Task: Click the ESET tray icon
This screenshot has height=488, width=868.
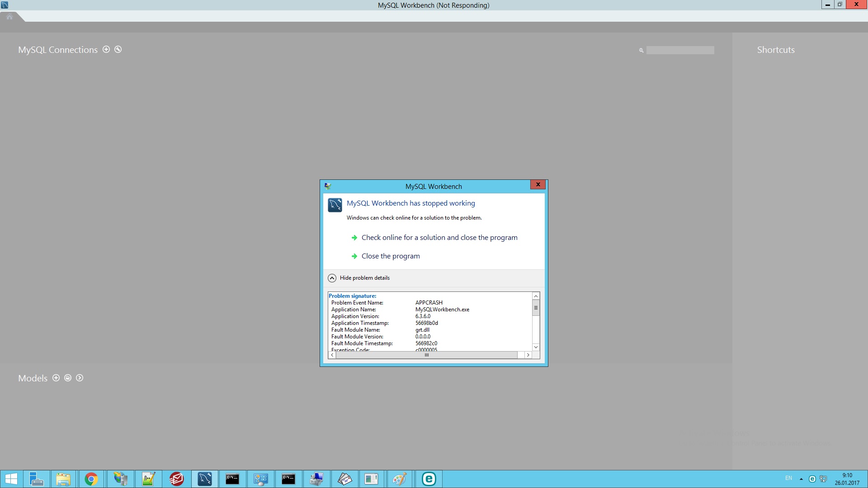Action: point(812,479)
